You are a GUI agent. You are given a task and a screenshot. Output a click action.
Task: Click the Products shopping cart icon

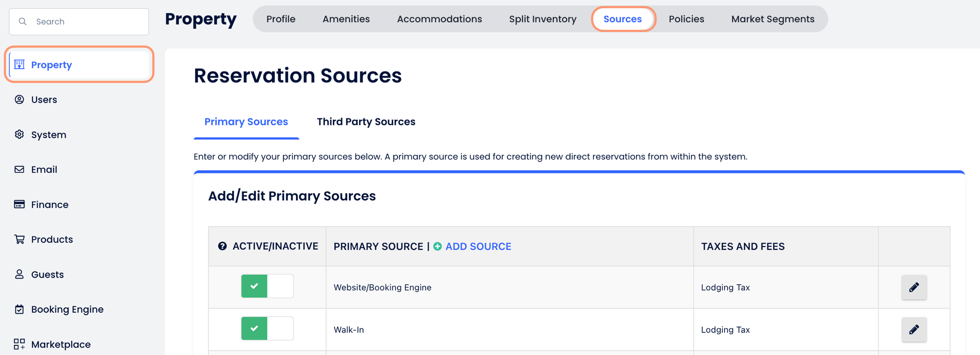point(20,239)
